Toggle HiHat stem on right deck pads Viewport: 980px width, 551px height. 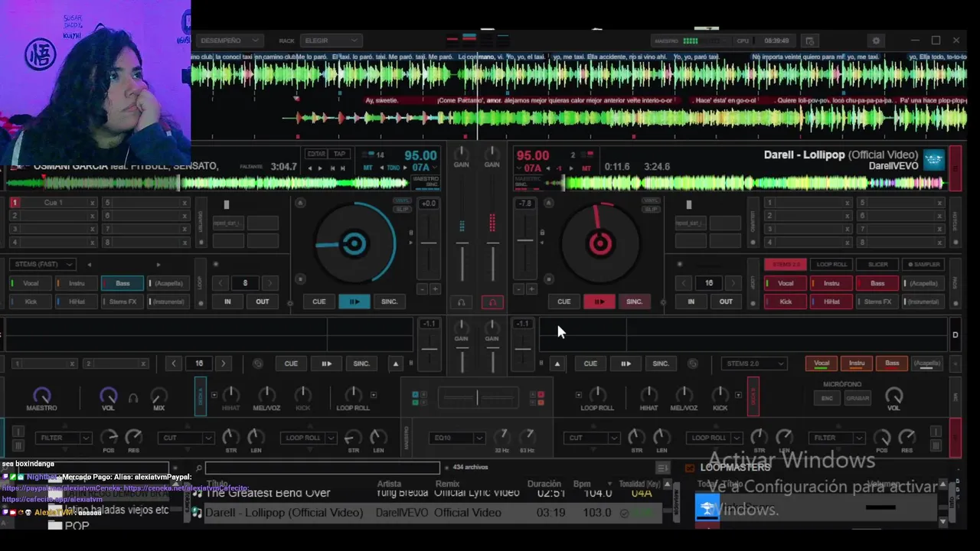point(831,302)
